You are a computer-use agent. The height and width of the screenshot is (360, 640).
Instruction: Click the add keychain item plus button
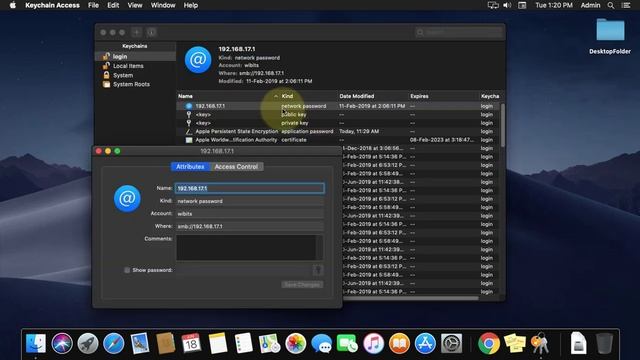(x=136, y=32)
